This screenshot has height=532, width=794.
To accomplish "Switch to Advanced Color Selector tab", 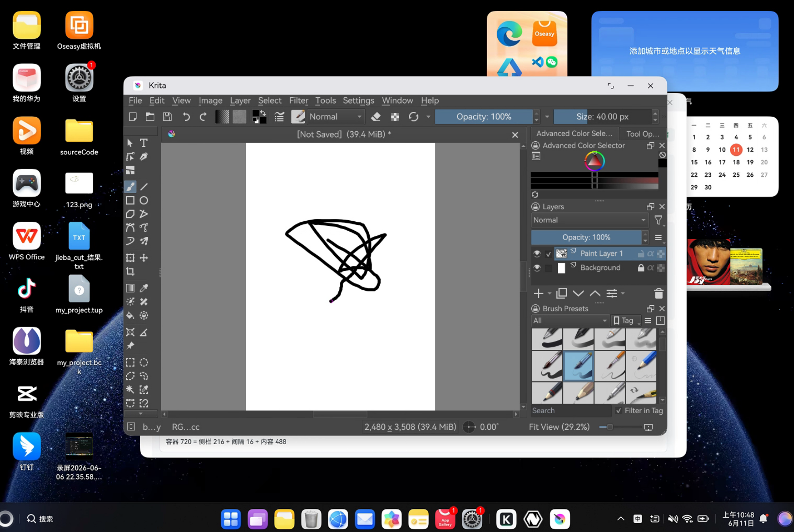I will (574, 134).
